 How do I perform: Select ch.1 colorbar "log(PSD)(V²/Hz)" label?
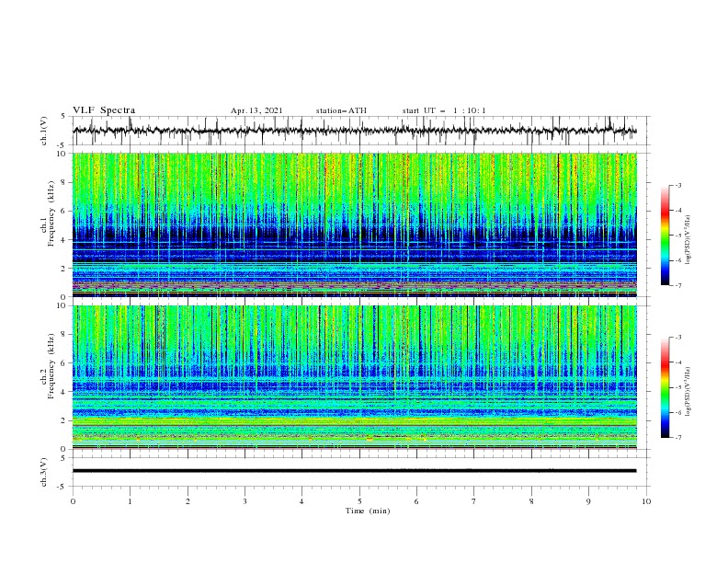(x=688, y=240)
